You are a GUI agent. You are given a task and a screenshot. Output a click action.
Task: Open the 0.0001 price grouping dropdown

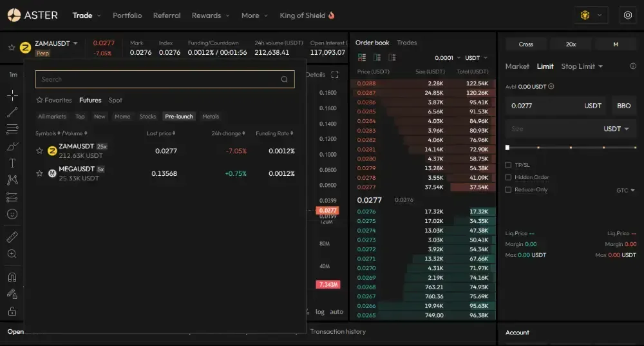point(448,58)
